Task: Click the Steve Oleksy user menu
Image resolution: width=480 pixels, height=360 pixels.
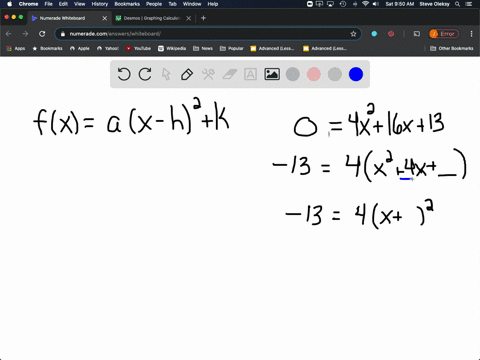Action: (x=434, y=4)
